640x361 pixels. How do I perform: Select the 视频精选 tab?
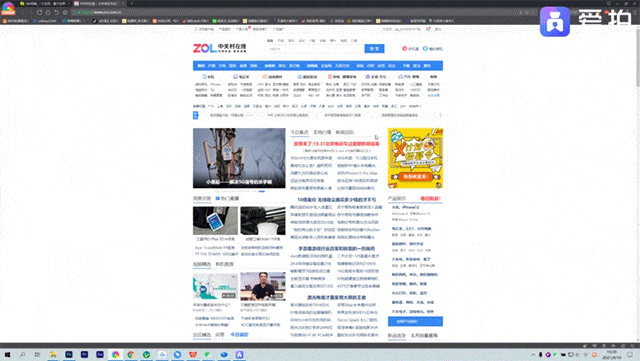(202, 264)
